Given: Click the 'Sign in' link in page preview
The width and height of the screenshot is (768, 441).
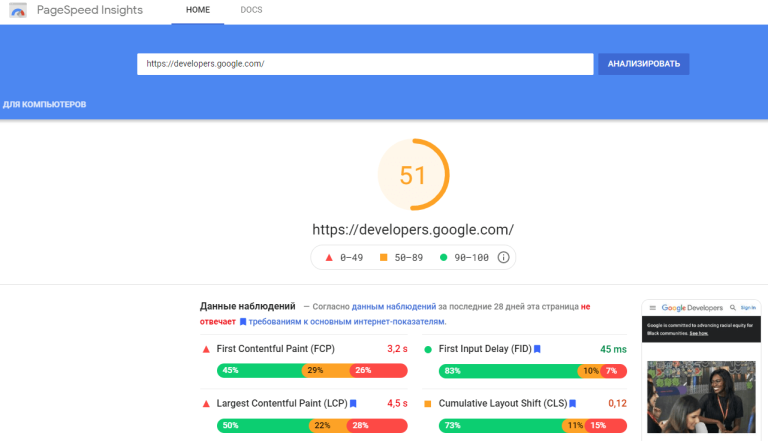Looking at the screenshot, I should pos(748,308).
